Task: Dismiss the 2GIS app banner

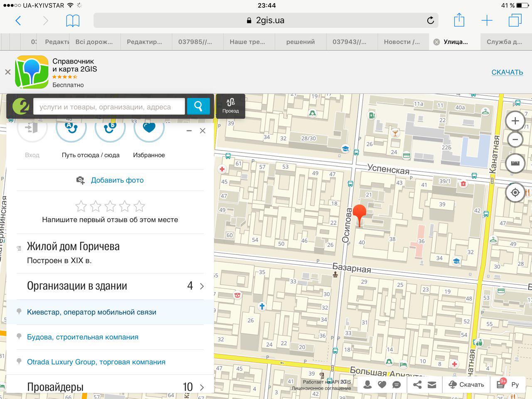Action: (7, 72)
